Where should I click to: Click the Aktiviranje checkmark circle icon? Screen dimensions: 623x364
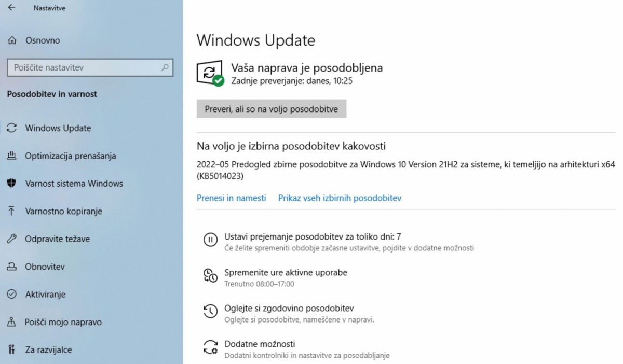coord(11,294)
